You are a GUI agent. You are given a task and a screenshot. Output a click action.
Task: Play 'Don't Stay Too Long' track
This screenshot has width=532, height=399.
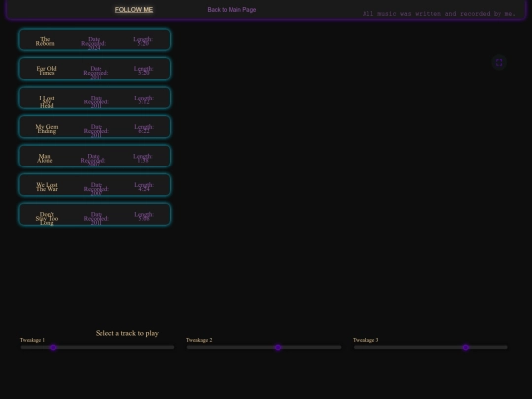pyautogui.click(x=95, y=215)
